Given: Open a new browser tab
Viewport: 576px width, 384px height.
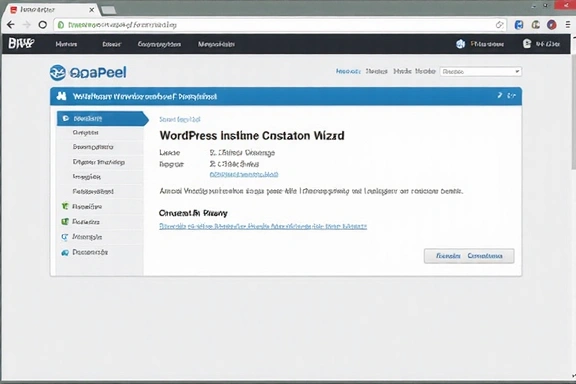Looking at the screenshot, I should click(x=109, y=10).
